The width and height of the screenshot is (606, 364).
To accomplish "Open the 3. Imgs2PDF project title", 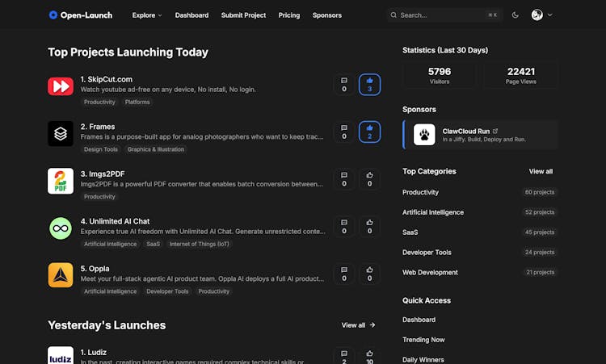I will (x=103, y=174).
